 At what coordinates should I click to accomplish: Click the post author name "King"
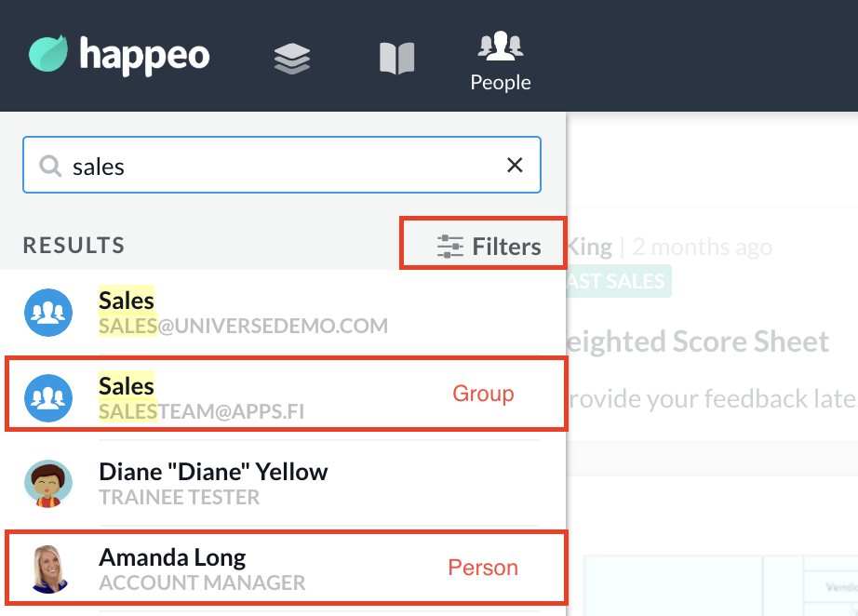coord(590,247)
